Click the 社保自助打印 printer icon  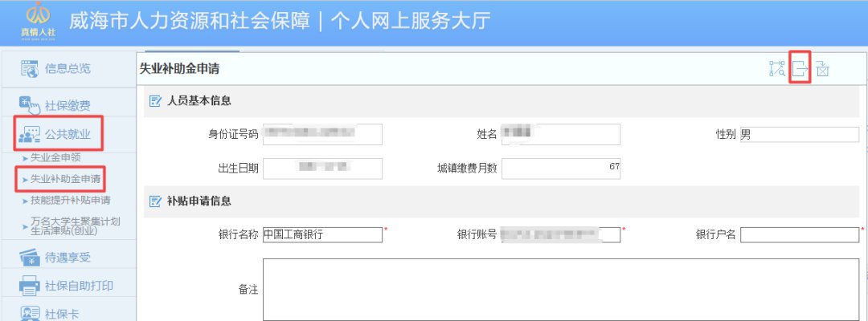(x=30, y=286)
